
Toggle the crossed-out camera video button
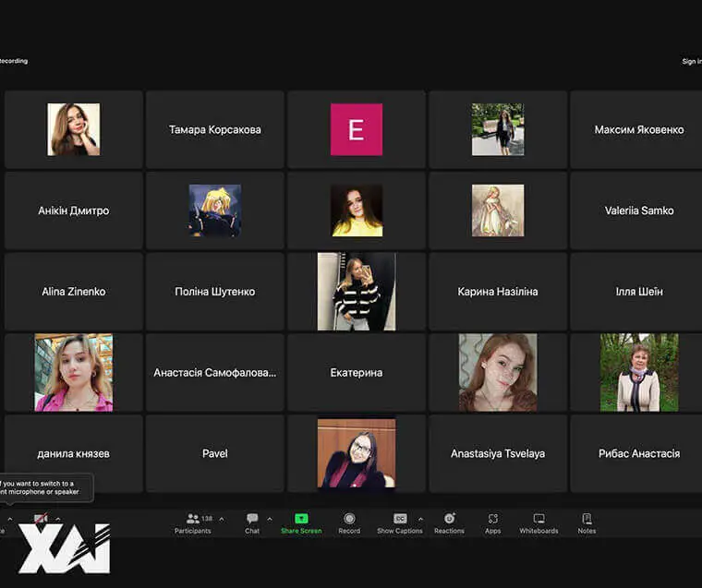tap(41, 520)
